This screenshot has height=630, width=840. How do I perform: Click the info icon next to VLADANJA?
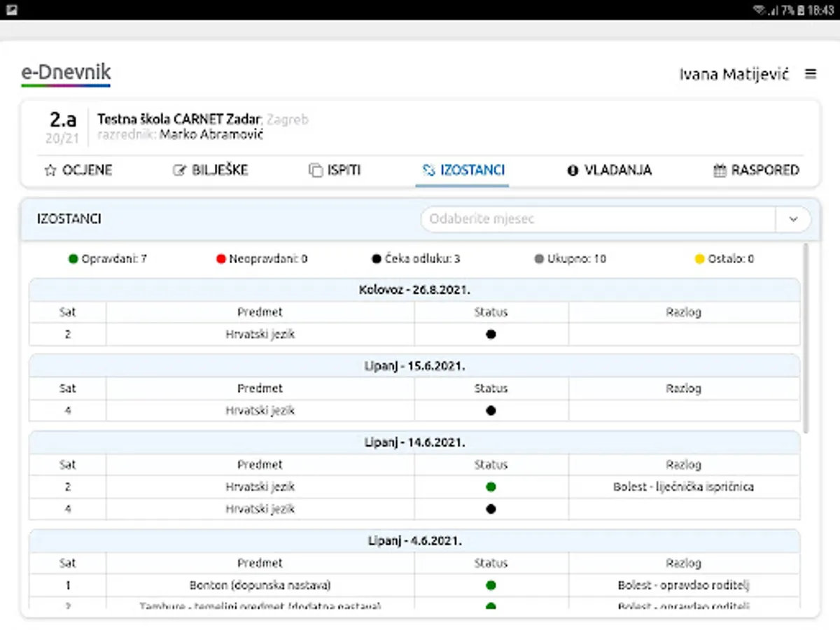(x=573, y=170)
